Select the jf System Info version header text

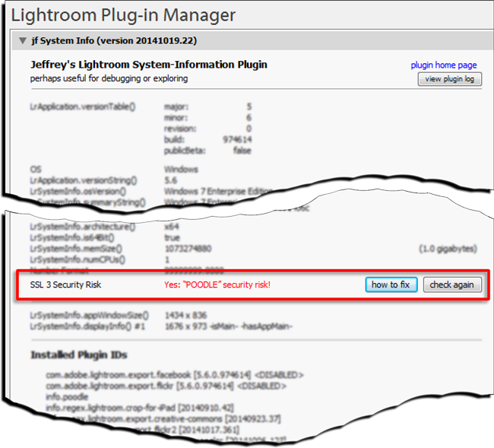tap(114, 40)
